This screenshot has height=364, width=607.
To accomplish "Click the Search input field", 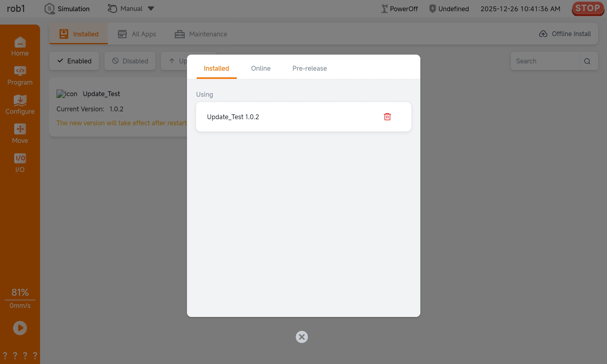I will coord(545,61).
